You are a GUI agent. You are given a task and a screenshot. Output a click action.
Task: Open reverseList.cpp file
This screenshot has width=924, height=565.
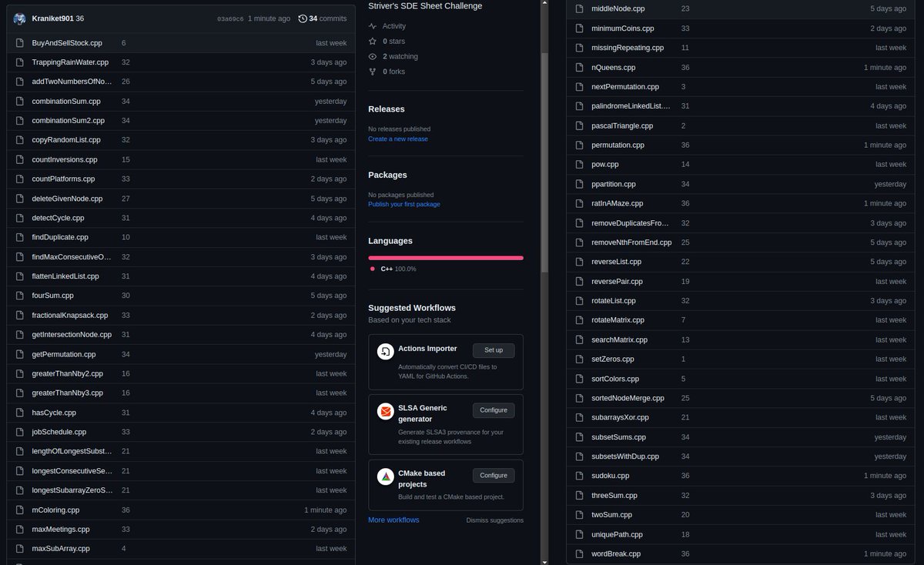pos(616,262)
